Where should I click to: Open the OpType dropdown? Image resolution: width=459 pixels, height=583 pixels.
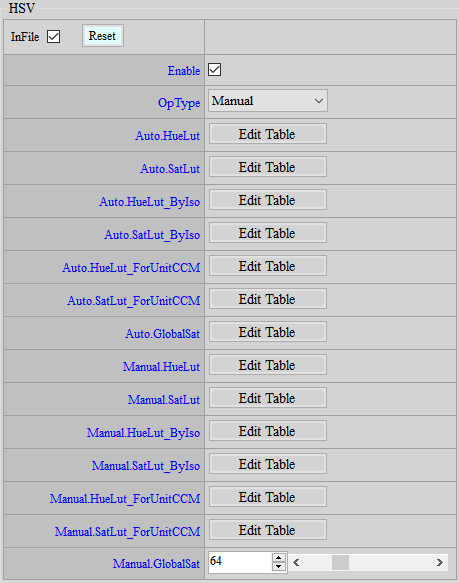(x=268, y=100)
